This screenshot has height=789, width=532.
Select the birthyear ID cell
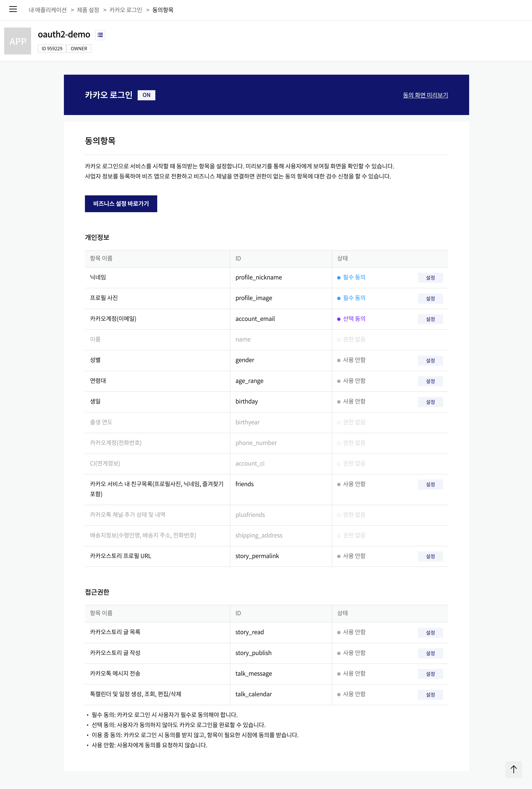(x=281, y=422)
